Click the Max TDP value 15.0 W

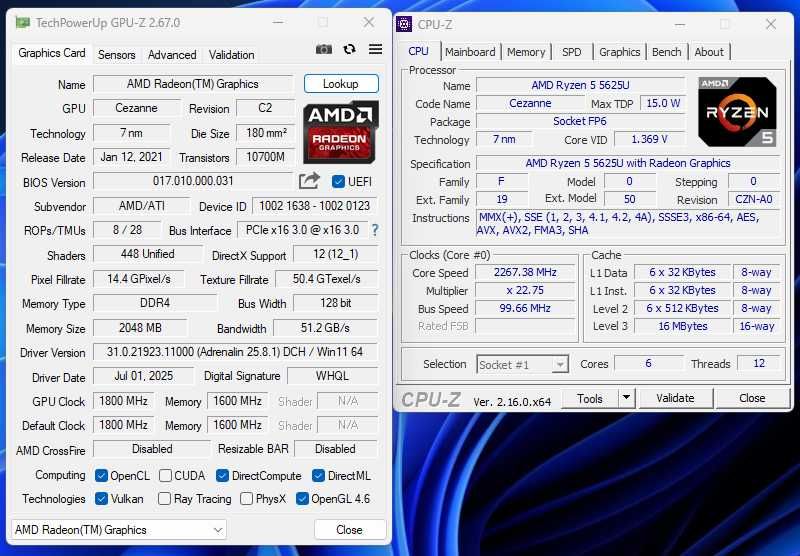tap(663, 104)
